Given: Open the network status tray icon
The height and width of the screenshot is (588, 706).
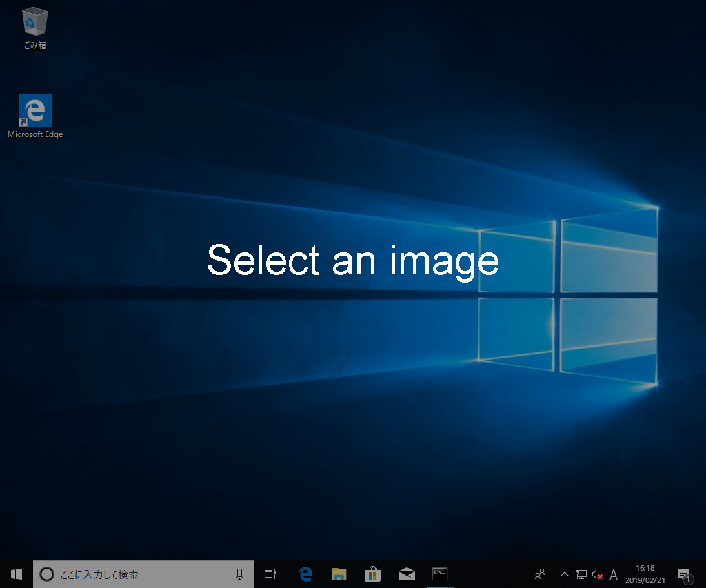Looking at the screenshot, I should click(x=581, y=574).
